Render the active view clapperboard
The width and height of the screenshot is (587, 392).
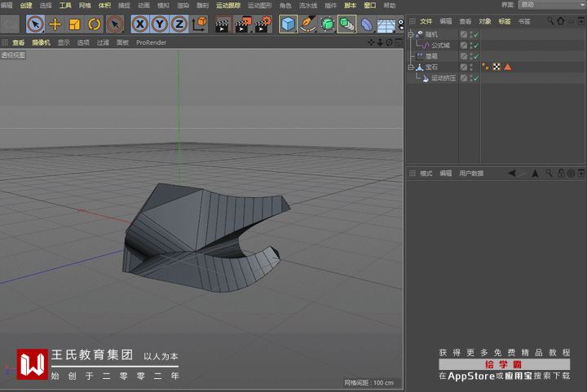(x=223, y=24)
